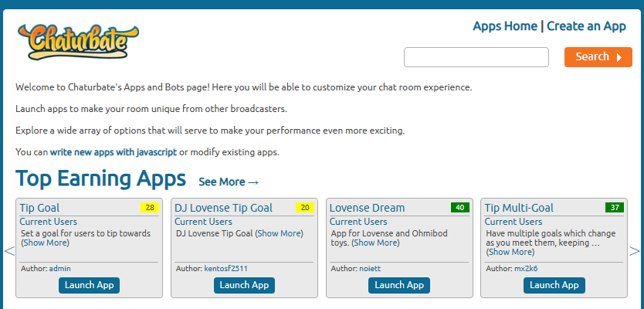Open the write new apps with javascript link
Screen dimensions: 644x309
114,152
